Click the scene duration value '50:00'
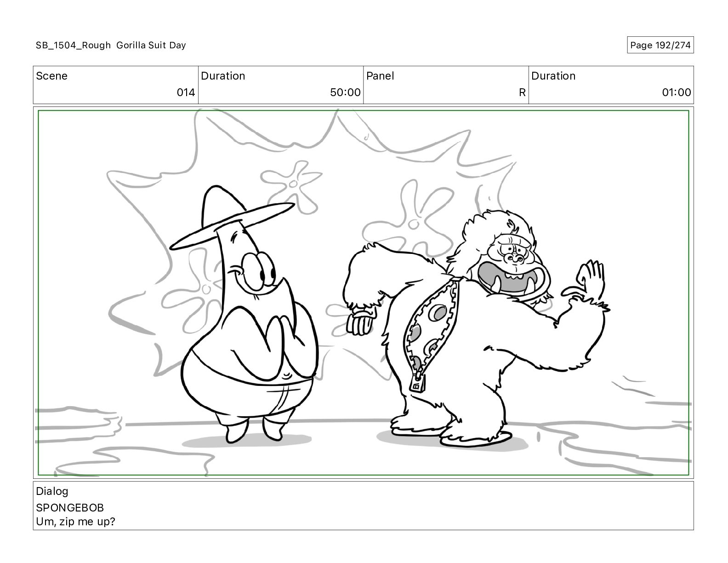Viewport: 728px width, 563px height. pos(345,92)
